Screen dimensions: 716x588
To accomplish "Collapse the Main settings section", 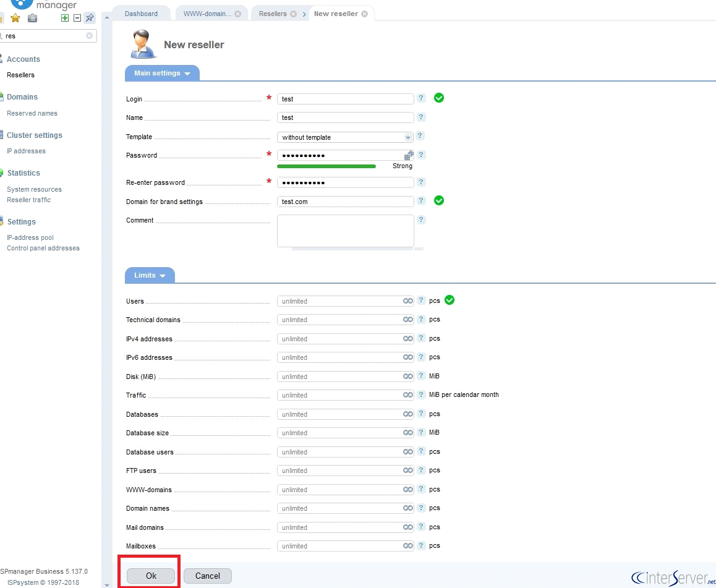I will (x=162, y=73).
